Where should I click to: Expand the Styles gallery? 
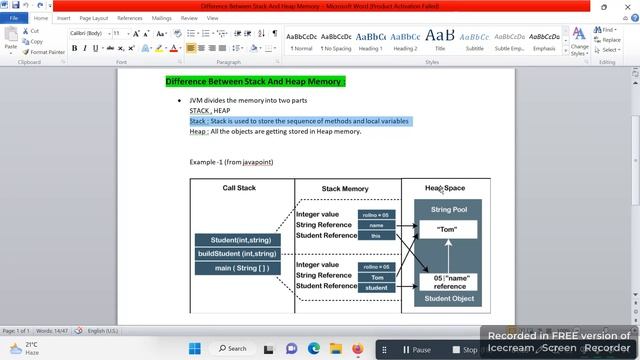[x=566, y=51]
